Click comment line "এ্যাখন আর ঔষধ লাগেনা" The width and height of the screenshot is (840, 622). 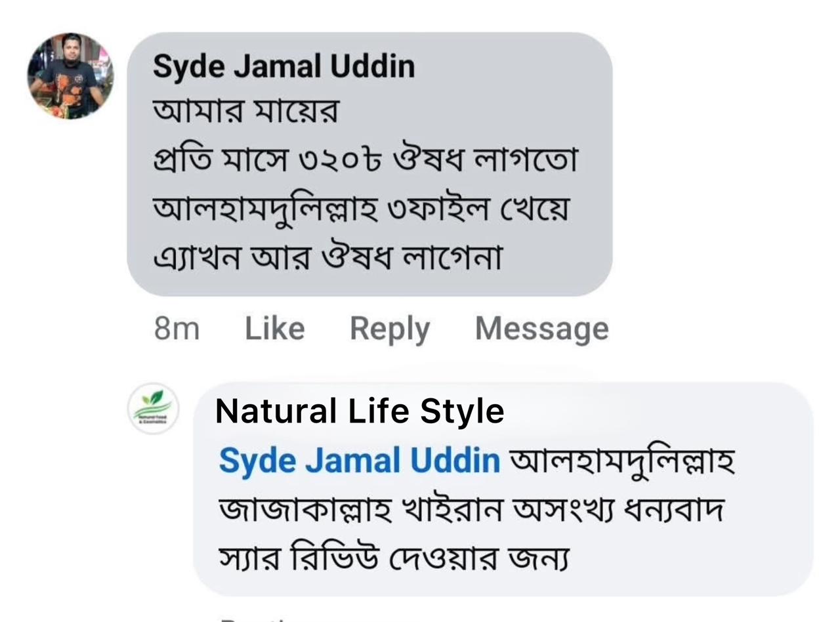[x=327, y=259]
